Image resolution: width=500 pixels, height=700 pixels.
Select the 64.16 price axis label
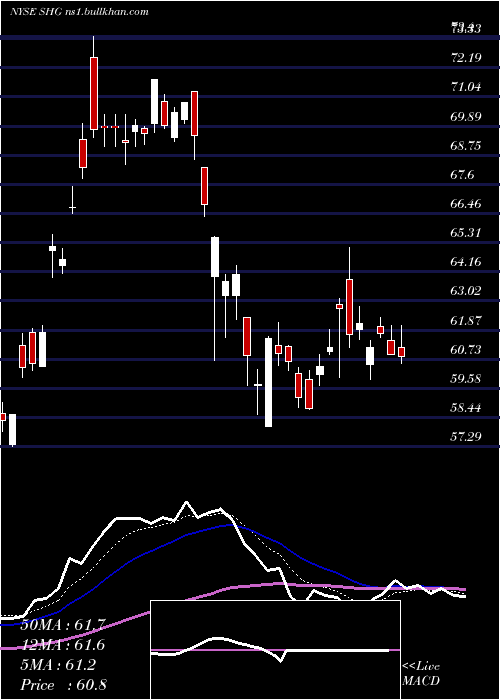click(x=466, y=262)
